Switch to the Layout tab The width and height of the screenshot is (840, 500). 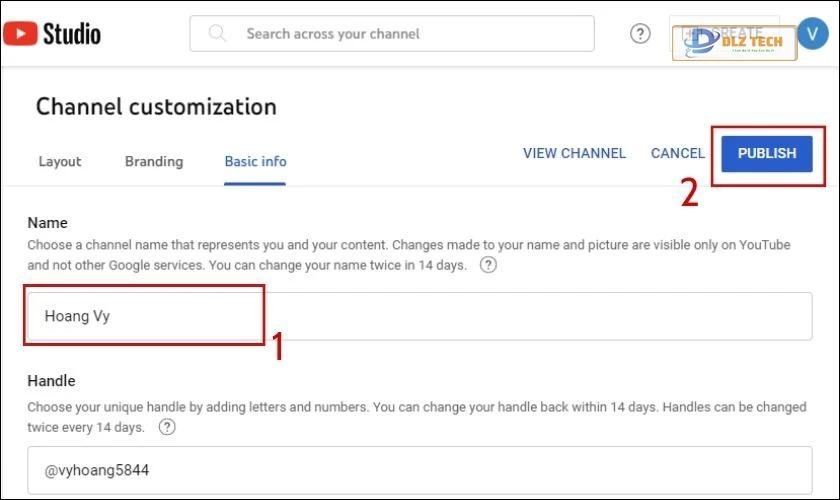click(x=60, y=161)
